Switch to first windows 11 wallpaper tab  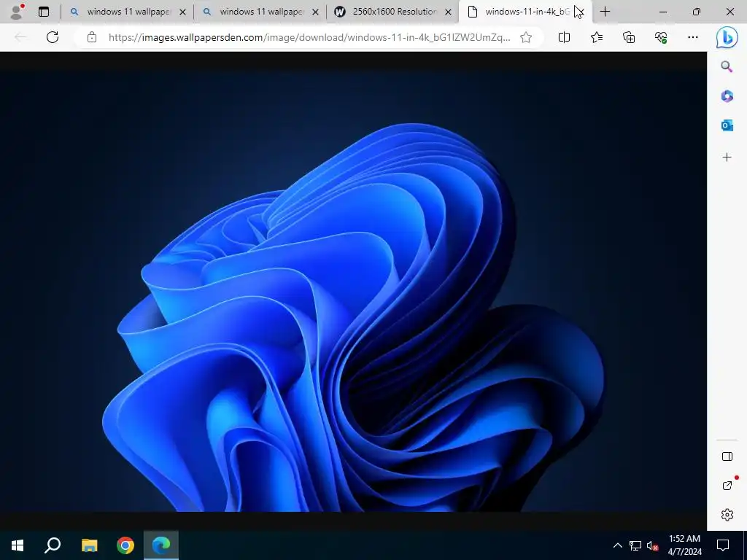pyautogui.click(x=128, y=12)
